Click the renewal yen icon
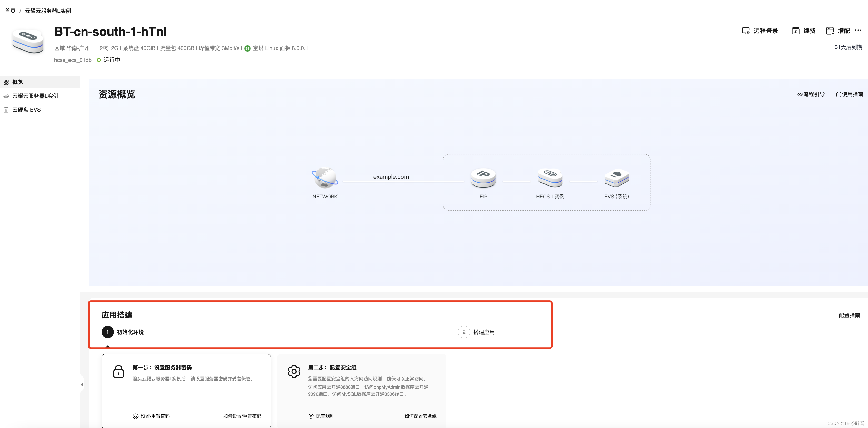Screen dimensions: 868x428 click(796, 31)
